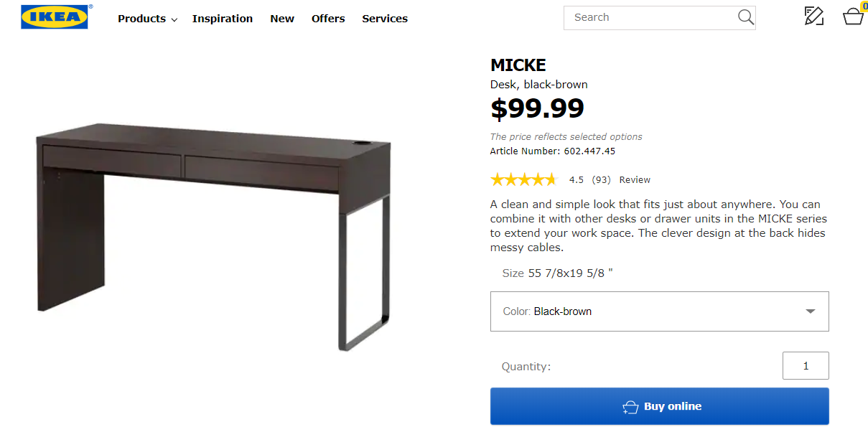Open the Inspiration menu
The height and width of the screenshot is (432, 868).
point(223,19)
